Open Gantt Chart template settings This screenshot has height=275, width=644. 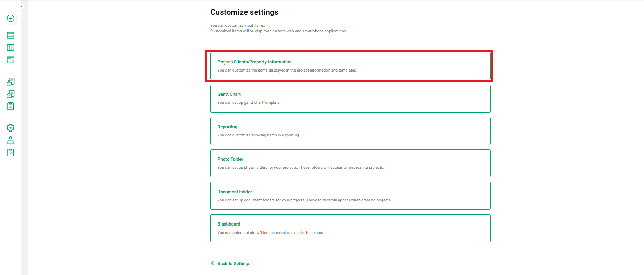pos(350,99)
